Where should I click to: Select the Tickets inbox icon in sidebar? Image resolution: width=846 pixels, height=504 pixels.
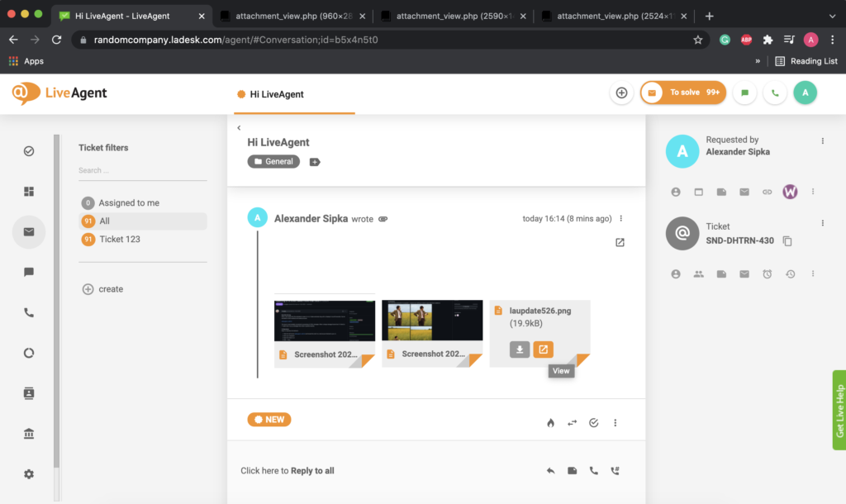click(x=28, y=232)
